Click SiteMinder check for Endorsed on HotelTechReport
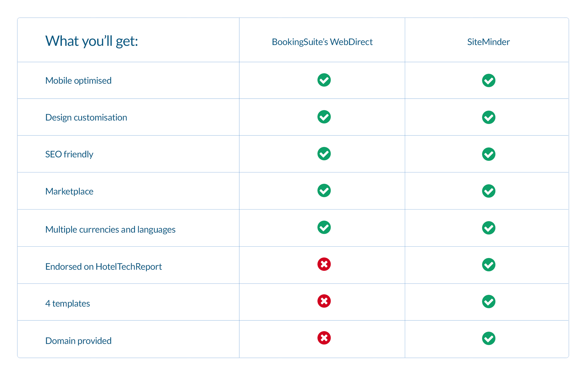The height and width of the screenshot is (377, 588). [x=489, y=265]
